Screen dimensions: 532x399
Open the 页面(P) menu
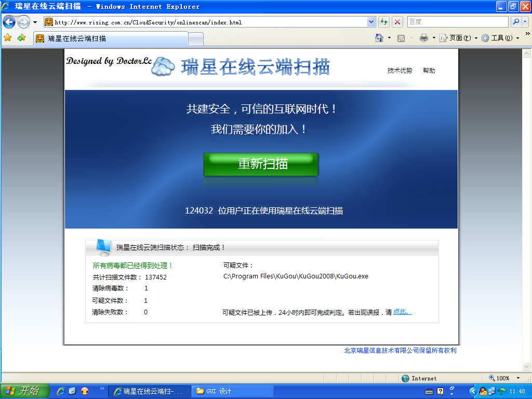click(458, 38)
